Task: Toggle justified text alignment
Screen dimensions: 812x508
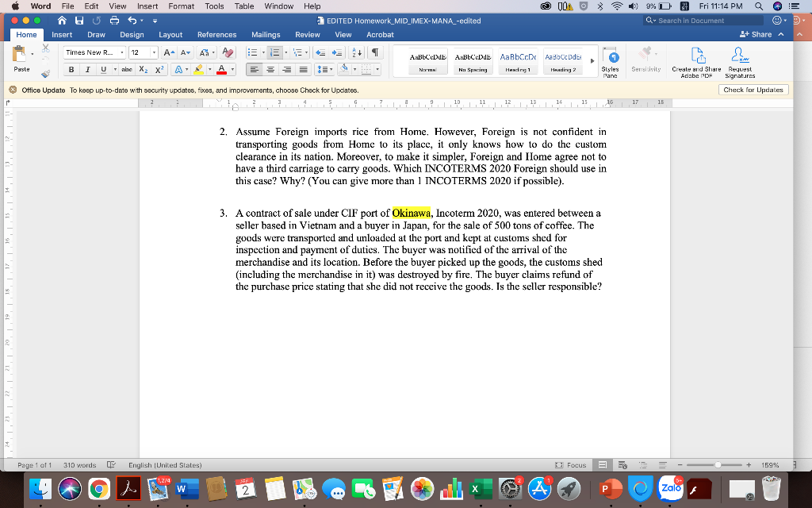Action: pyautogui.click(x=301, y=69)
